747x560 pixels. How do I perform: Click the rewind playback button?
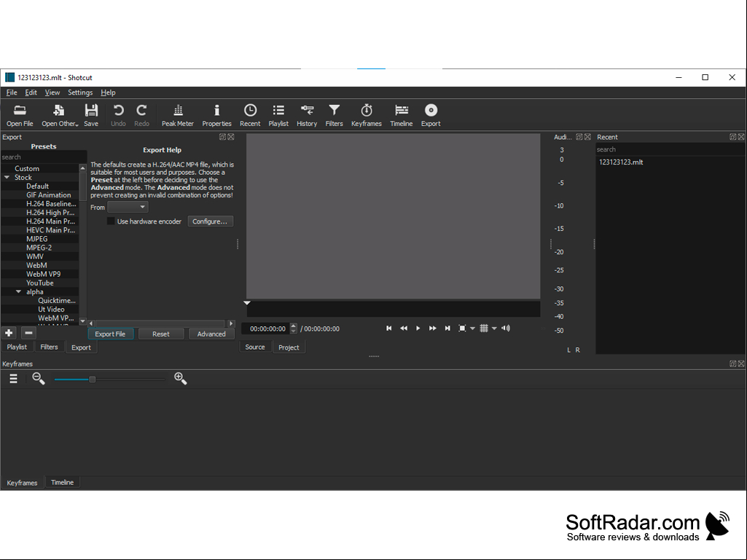(x=404, y=328)
